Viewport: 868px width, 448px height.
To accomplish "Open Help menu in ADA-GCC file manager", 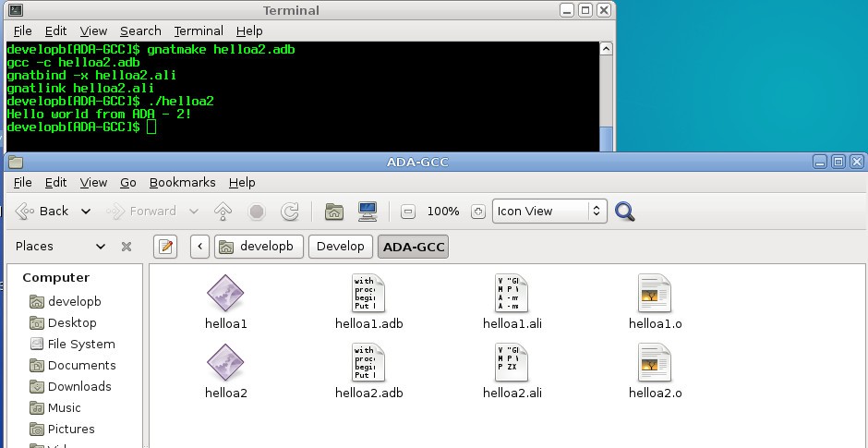I will point(242,182).
